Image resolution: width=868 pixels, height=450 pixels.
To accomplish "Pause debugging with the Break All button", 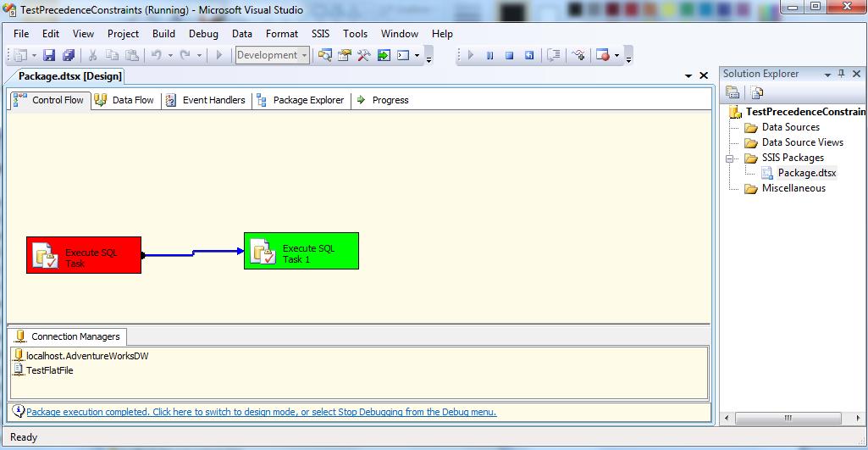I will (489, 56).
